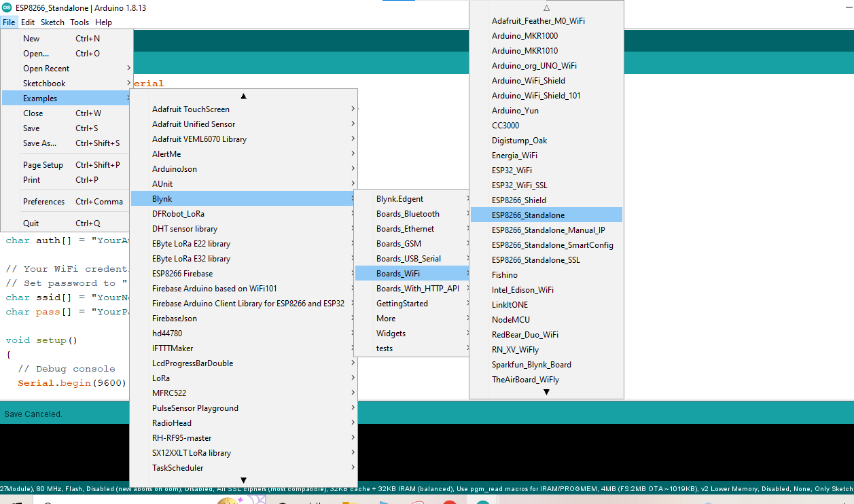Viewport: 854px width, 504px height.
Task: Expand PulseSensor Playground examples
Action: point(243,408)
